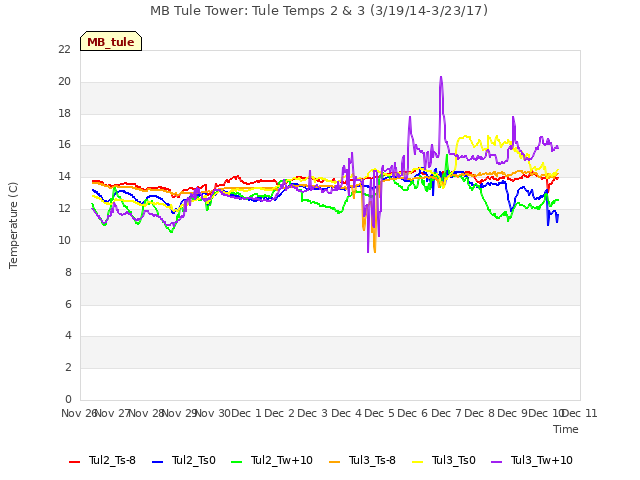The height and width of the screenshot is (480, 640).
Task: Click the 6 y-axis tick label
Action: pos(68,304)
